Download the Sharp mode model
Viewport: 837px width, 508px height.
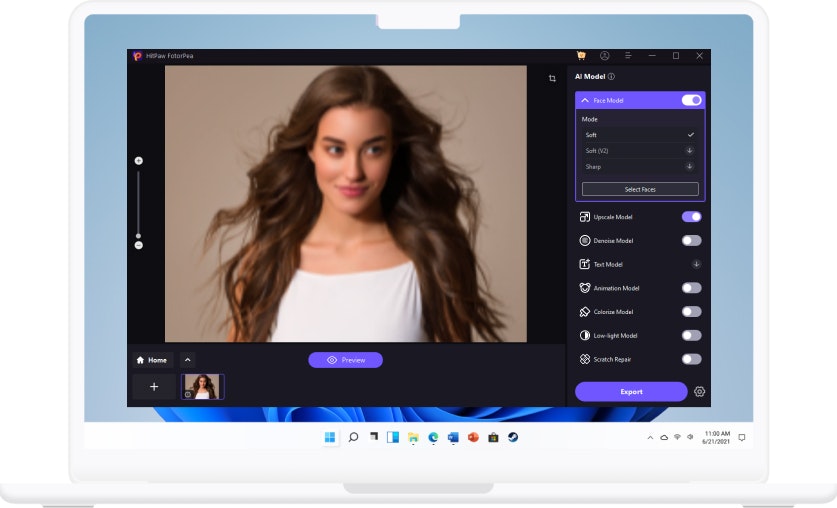pos(690,166)
